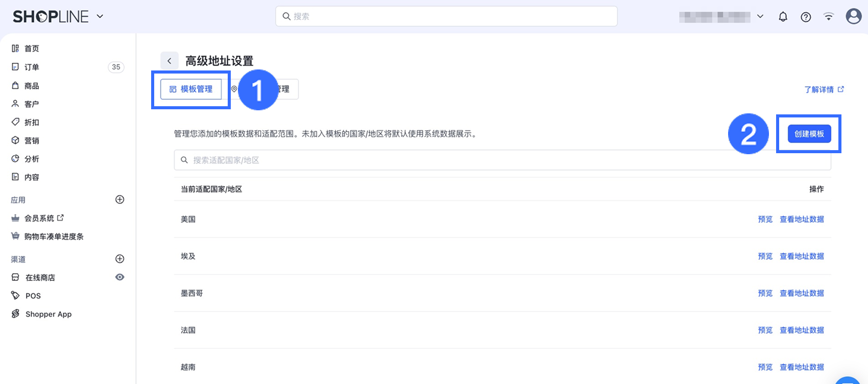This screenshot has height=384, width=868.
Task: Select the 美国 row text
Action: 188,219
